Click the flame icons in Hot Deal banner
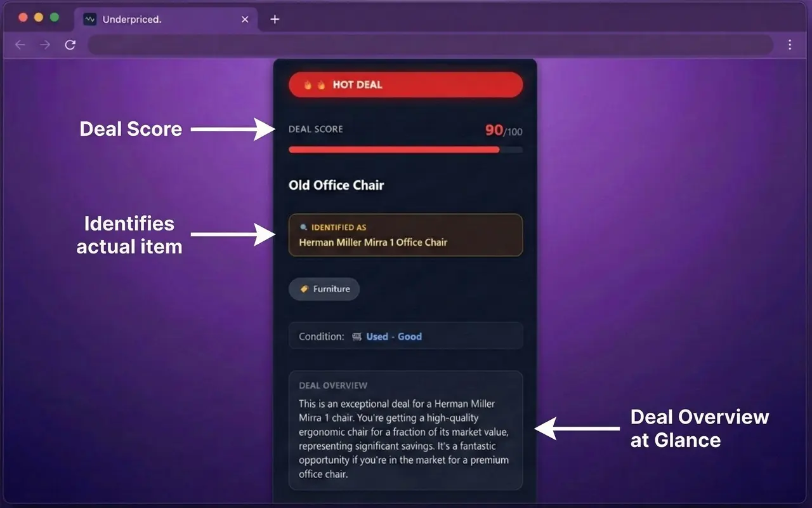812x508 pixels. pos(314,84)
